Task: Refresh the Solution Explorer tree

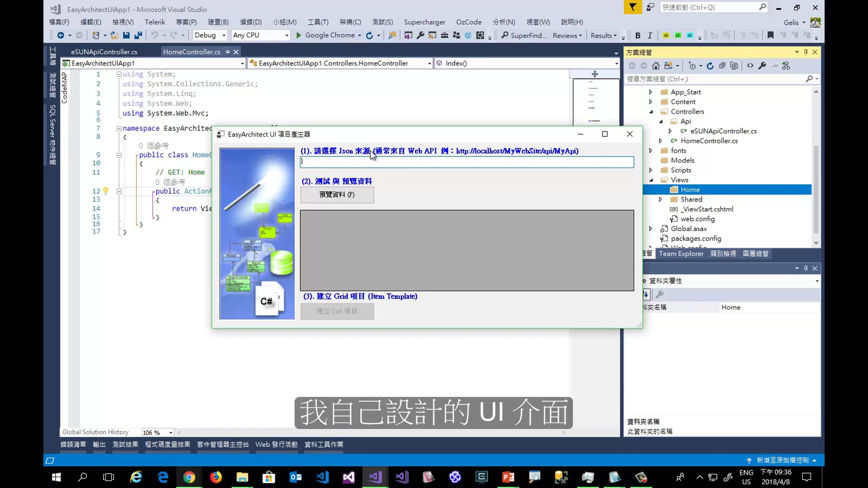Action: coord(710,66)
